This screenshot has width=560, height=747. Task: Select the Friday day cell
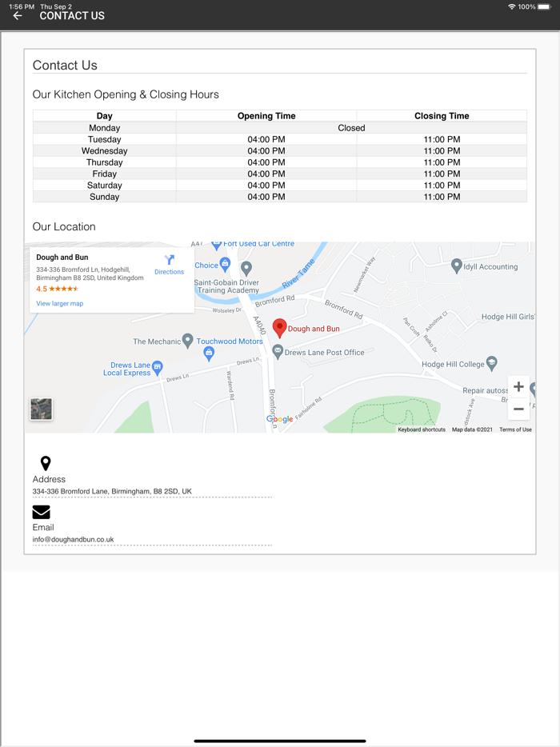click(x=104, y=174)
